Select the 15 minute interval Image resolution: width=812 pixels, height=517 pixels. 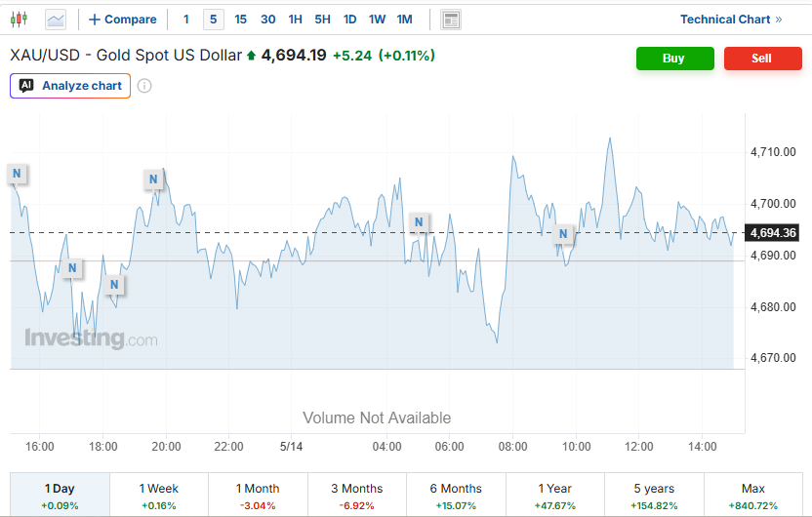coord(240,20)
